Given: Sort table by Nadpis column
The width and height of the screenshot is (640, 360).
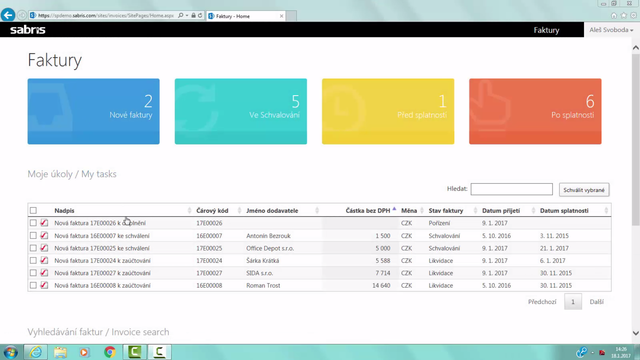Looking at the screenshot, I should click(x=64, y=211).
